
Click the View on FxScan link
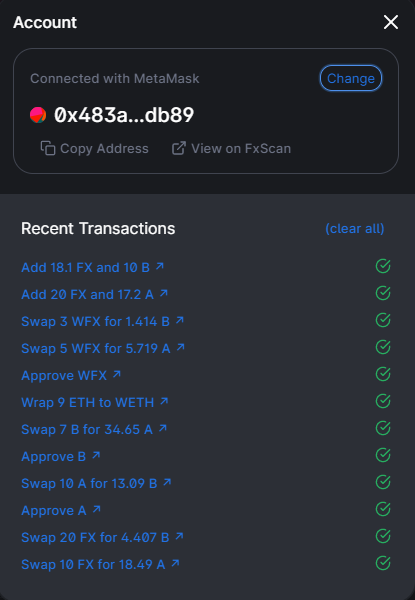pyautogui.click(x=231, y=148)
